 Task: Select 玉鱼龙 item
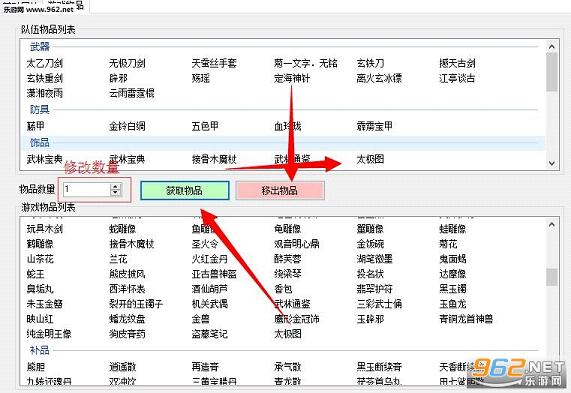(x=453, y=304)
